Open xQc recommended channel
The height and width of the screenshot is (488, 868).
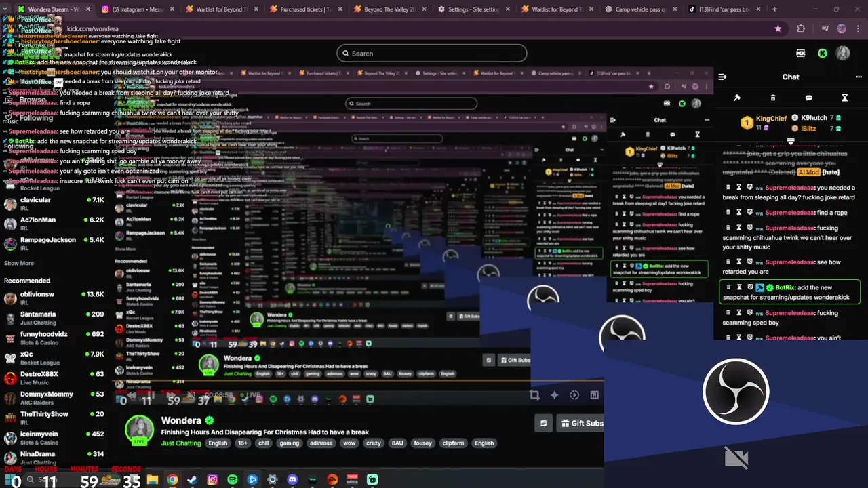[x=54, y=358]
